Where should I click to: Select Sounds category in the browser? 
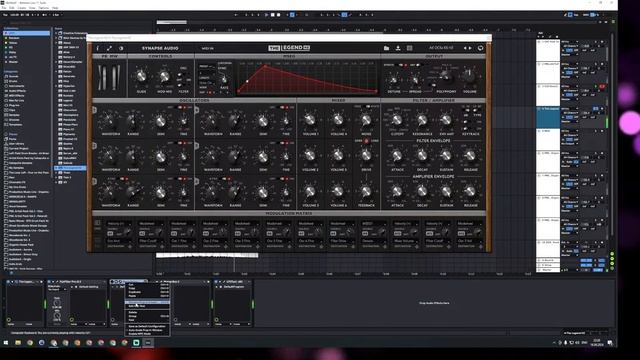click(x=14, y=76)
